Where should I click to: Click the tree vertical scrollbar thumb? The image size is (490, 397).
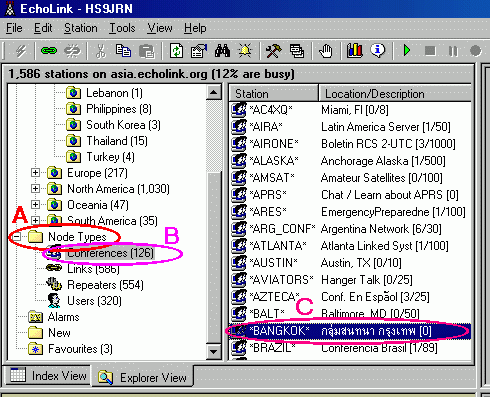214,257
